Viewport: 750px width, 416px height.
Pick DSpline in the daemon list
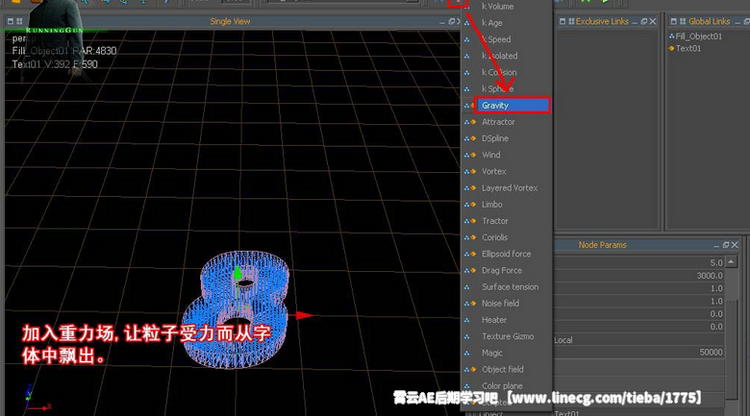[495, 138]
